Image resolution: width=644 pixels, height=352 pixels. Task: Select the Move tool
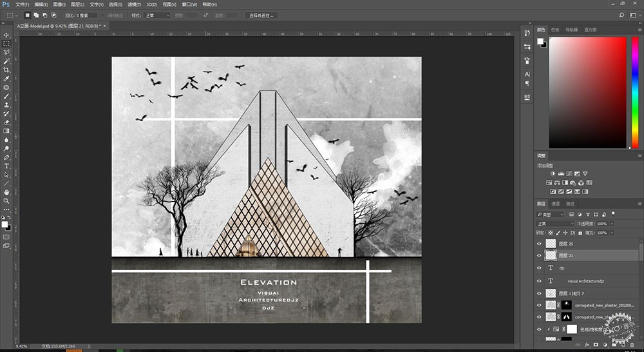[6, 35]
